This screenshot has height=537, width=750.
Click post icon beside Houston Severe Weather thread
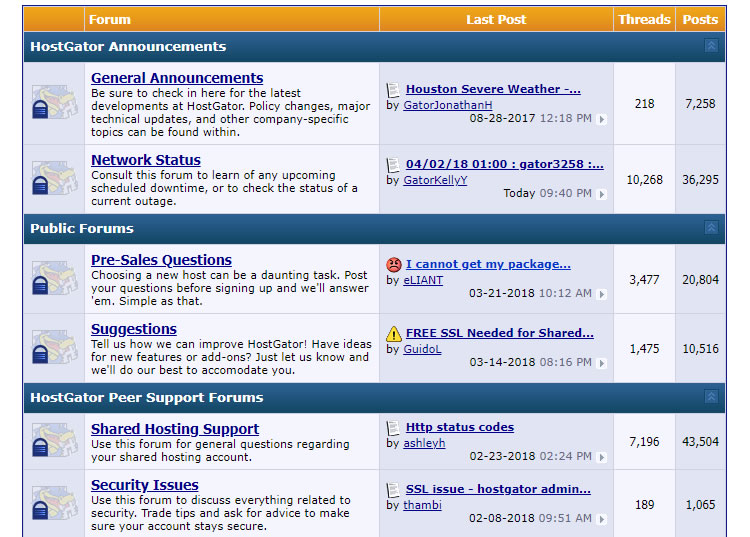point(393,89)
